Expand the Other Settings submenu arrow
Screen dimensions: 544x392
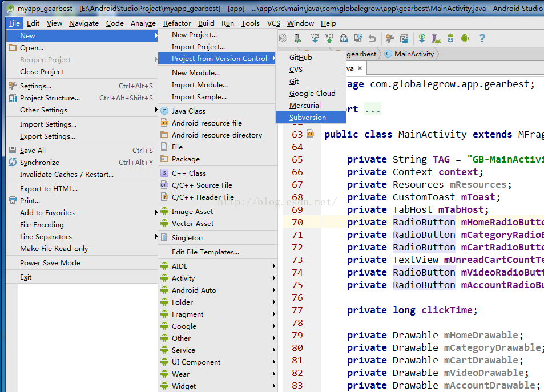pos(156,110)
